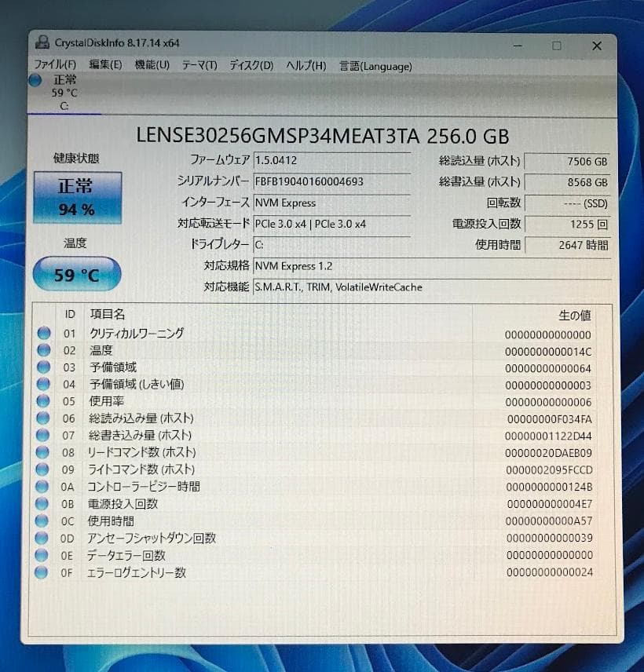Click the blue status dot beside 使用率
Image resolution: width=644 pixels, height=672 pixels.
[x=45, y=401]
